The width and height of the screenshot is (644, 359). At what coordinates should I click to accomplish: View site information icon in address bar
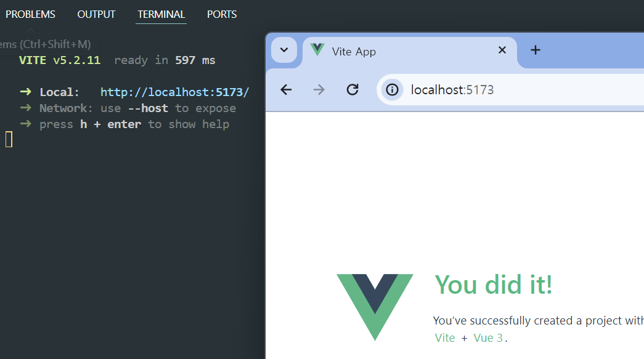click(392, 89)
